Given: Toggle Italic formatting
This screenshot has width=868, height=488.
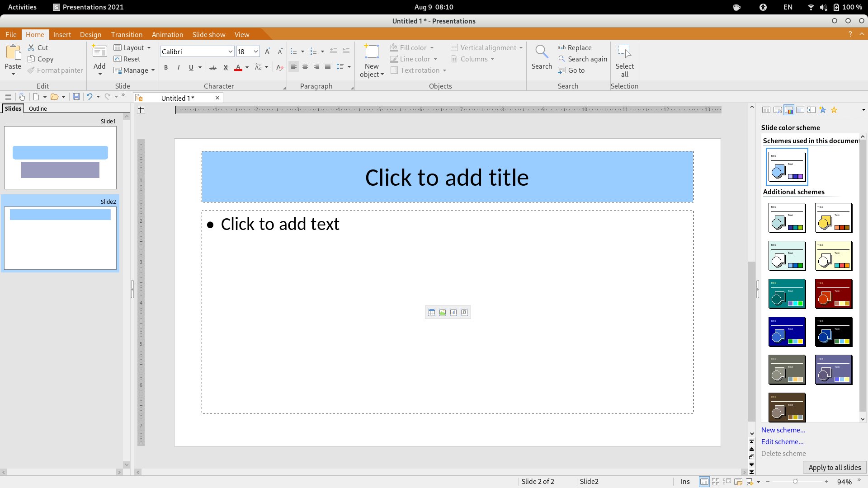Looking at the screenshot, I should pos(179,67).
